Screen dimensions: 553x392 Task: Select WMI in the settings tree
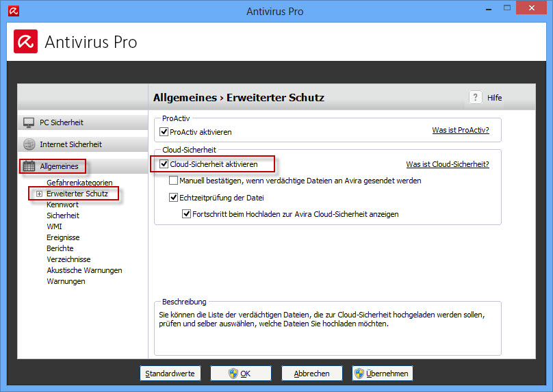click(x=54, y=226)
